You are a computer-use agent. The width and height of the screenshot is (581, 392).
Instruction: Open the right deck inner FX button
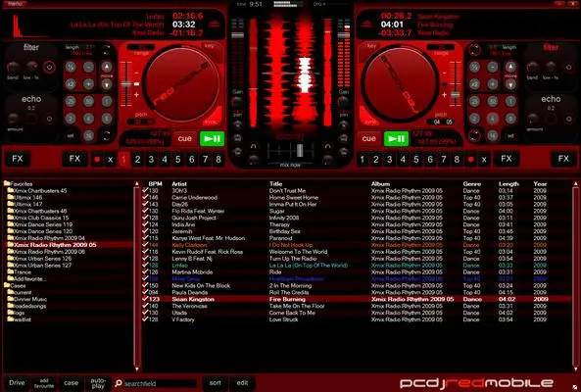click(507, 159)
